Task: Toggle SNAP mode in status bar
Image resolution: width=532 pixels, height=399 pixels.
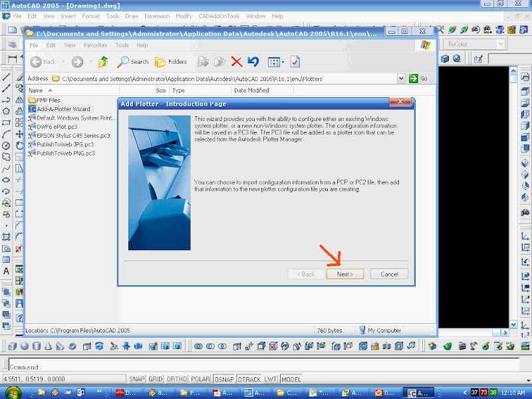Action: click(137, 379)
